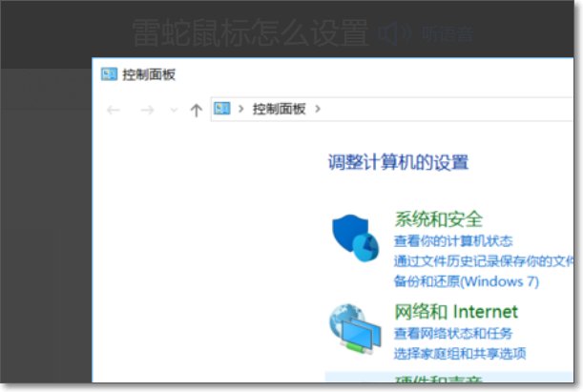Viewport: 583px width, 392px height.
Task: Open 选择家庭组和共享选项 link
Action: click(x=460, y=353)
